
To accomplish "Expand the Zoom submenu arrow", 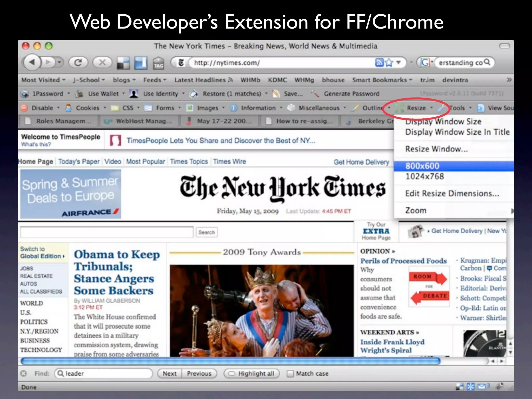I will 512,211.
